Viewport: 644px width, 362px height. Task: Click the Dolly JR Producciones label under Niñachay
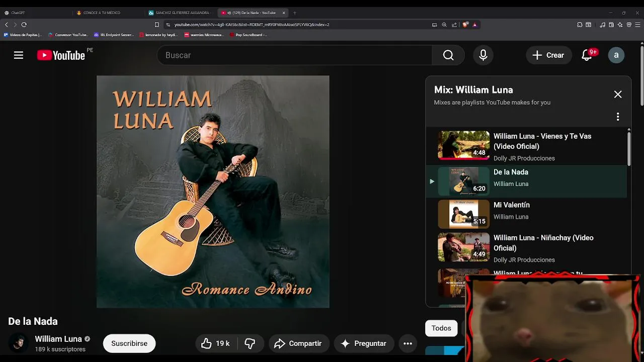click(x=524, y=260)
